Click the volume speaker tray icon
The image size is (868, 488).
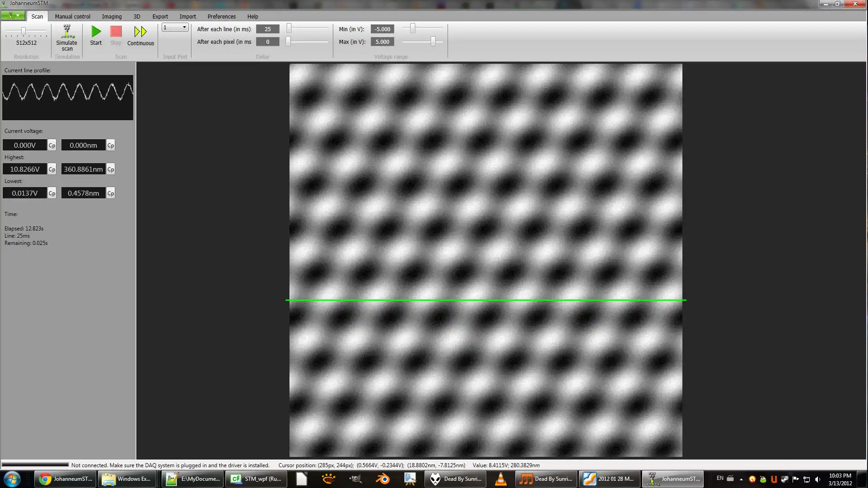coord(817,479)
